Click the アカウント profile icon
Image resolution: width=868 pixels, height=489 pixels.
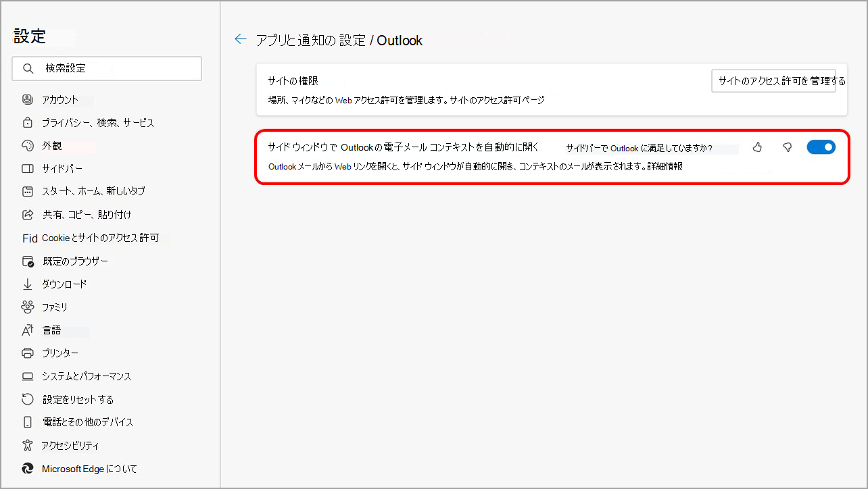click(x=28, y=99)
